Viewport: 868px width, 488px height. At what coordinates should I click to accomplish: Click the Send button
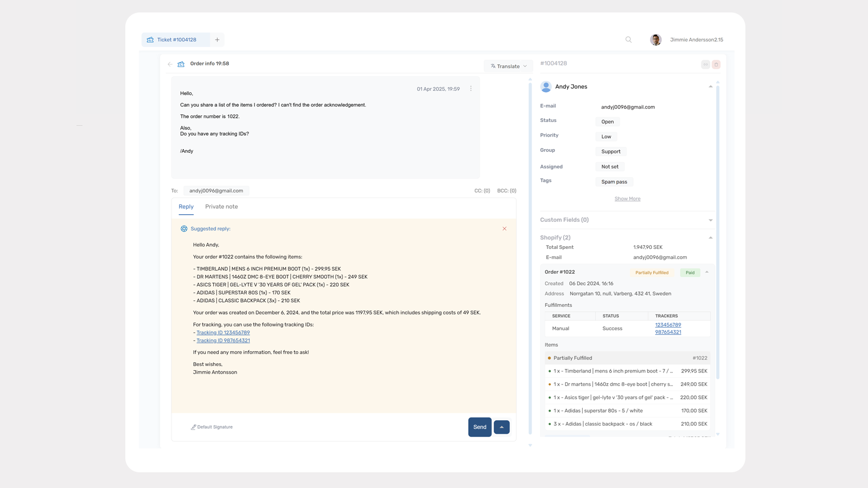(x=480, y=427)
